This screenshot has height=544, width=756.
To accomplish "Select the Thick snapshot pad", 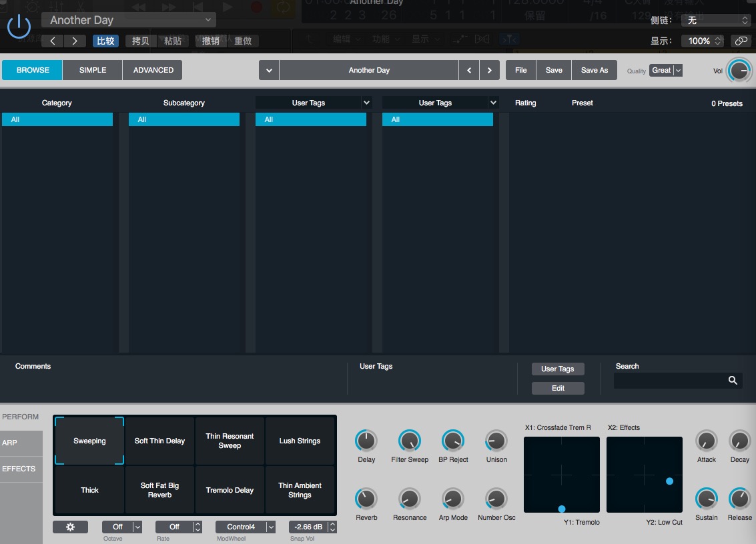I will [89, 490].
